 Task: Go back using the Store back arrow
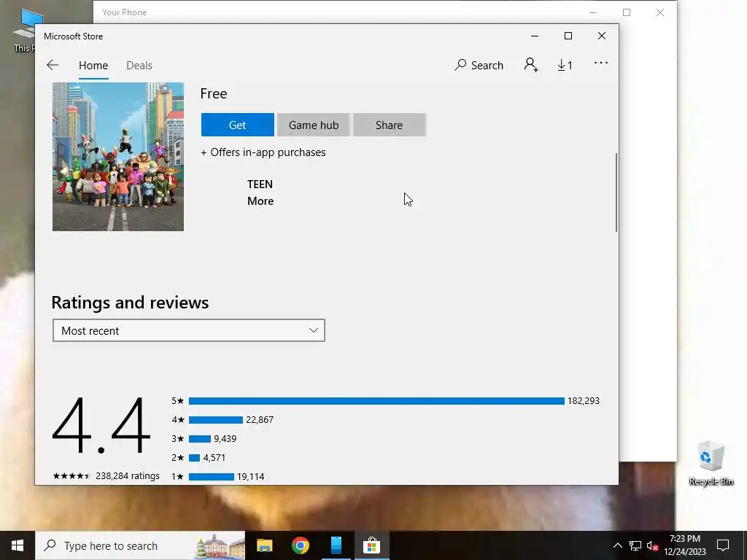click(x=53, y=65)
